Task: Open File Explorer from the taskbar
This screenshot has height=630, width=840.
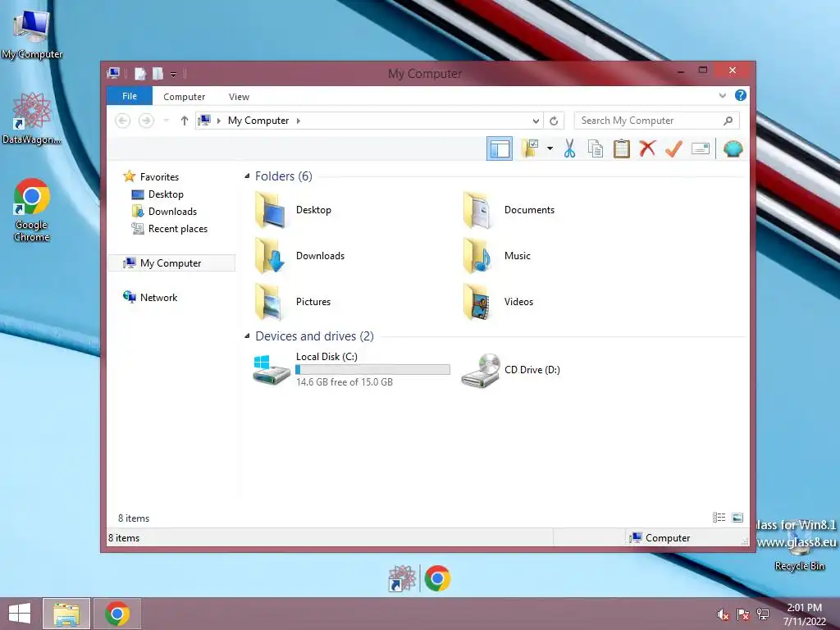Action: pyautogui.click(x=66, y=614)
